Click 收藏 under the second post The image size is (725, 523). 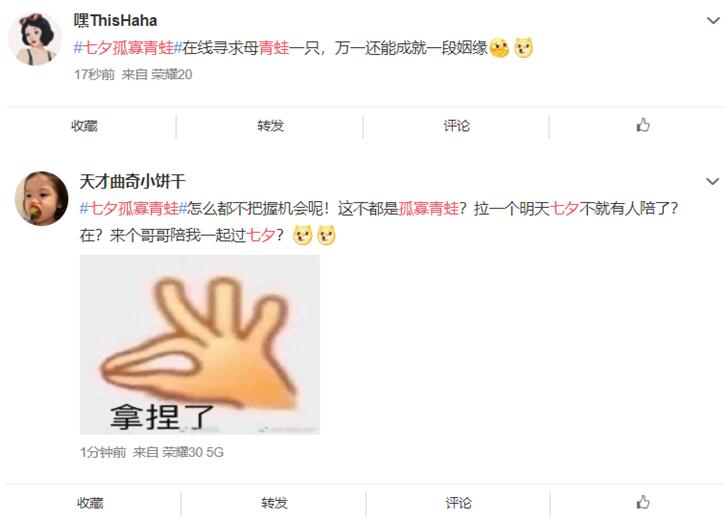(x=90, y=503)
